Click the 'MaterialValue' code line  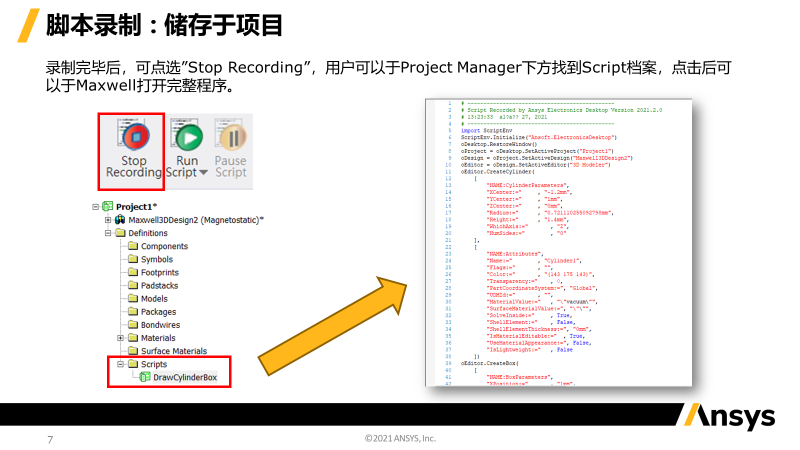point(542,302)
